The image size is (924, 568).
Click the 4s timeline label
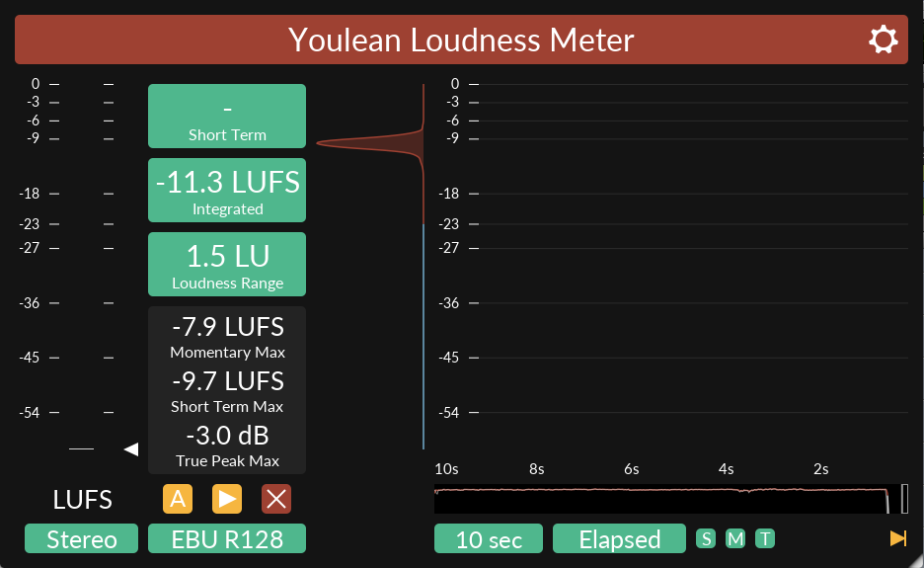point(726,469)
